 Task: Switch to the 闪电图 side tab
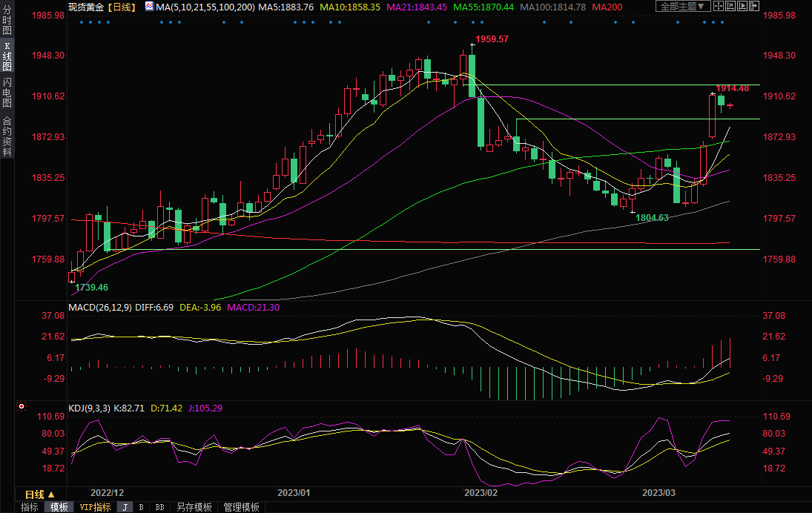click(7, 93)
